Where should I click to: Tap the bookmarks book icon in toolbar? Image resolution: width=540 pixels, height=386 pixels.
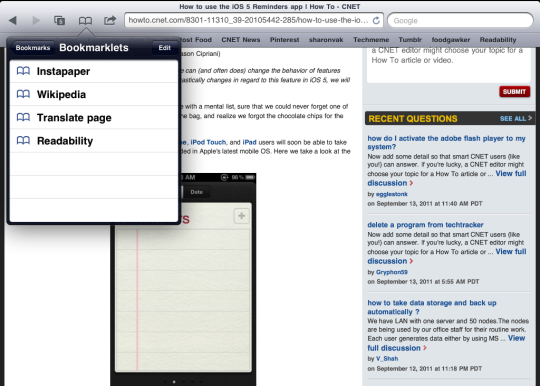point(85,21)
